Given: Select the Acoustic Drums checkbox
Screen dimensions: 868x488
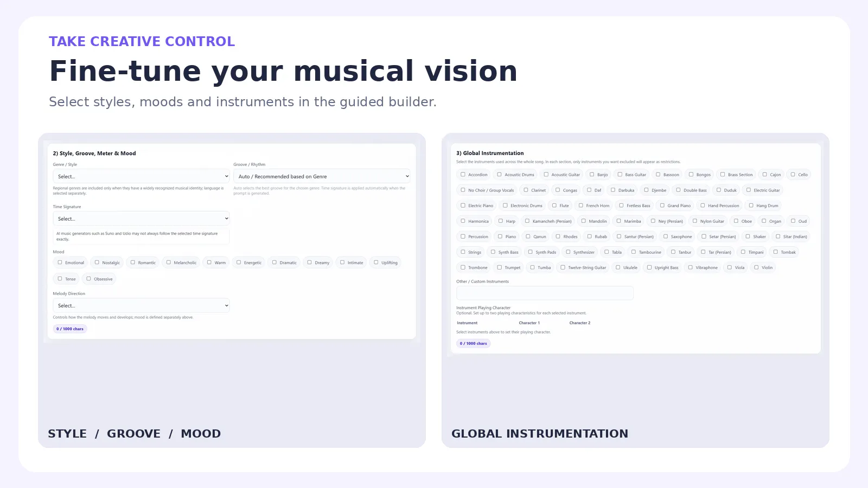Looking at the screenshot, I should pos(500,175).
